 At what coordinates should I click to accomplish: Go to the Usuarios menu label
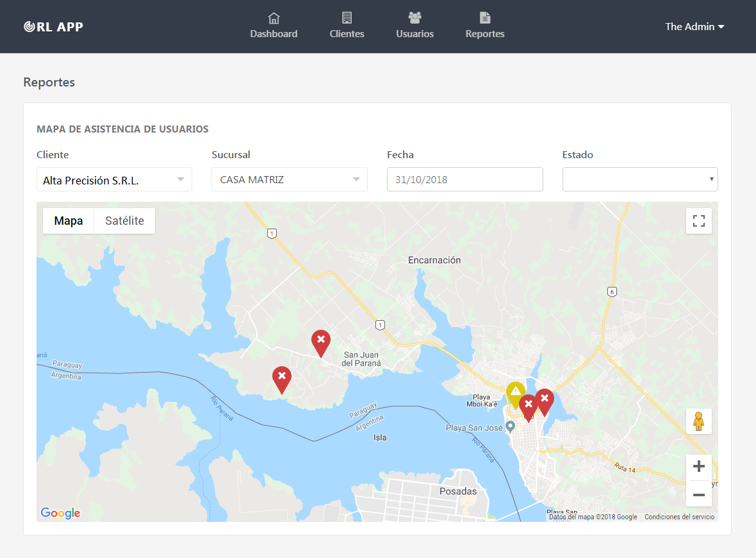point(415,34)
